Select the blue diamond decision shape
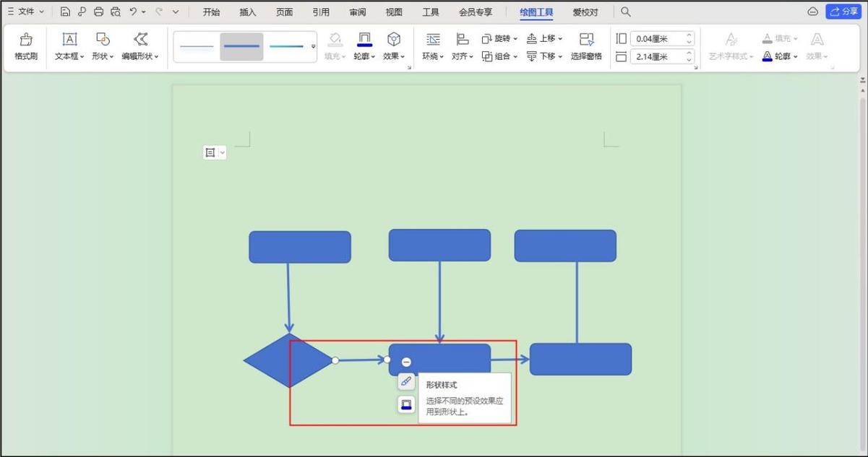Image resolution: width=868 pixels, height=457 pixels. click(288, 360)
